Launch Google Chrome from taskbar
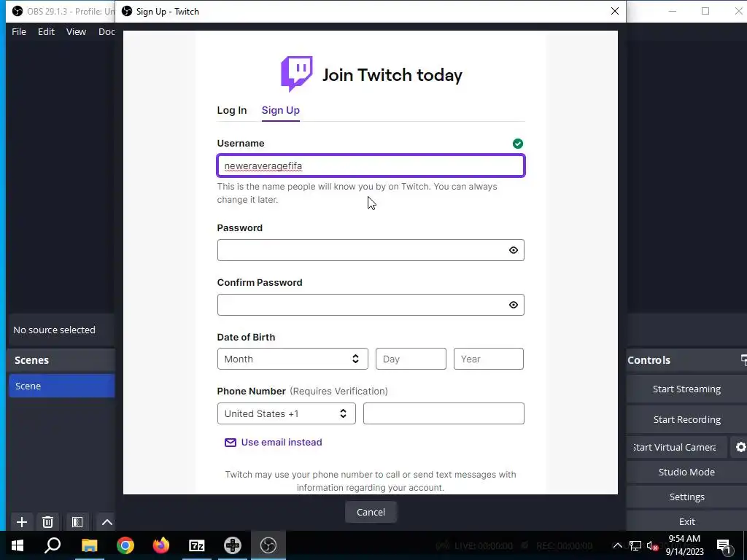This screenshot has width=747, height=560. [x=125, y=545]
